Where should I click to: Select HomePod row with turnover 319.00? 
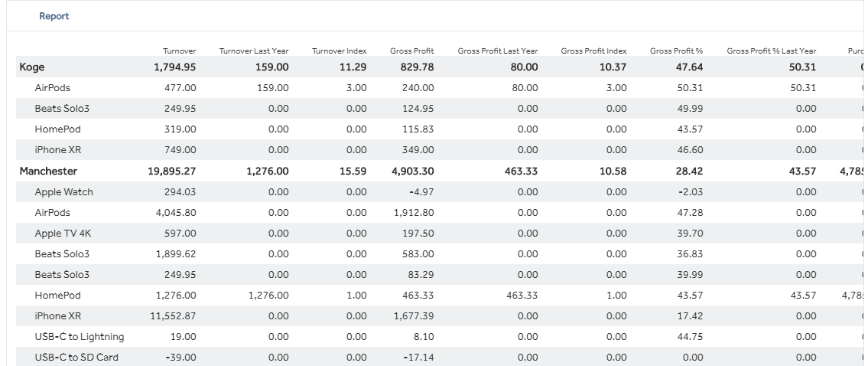point(440,129)
